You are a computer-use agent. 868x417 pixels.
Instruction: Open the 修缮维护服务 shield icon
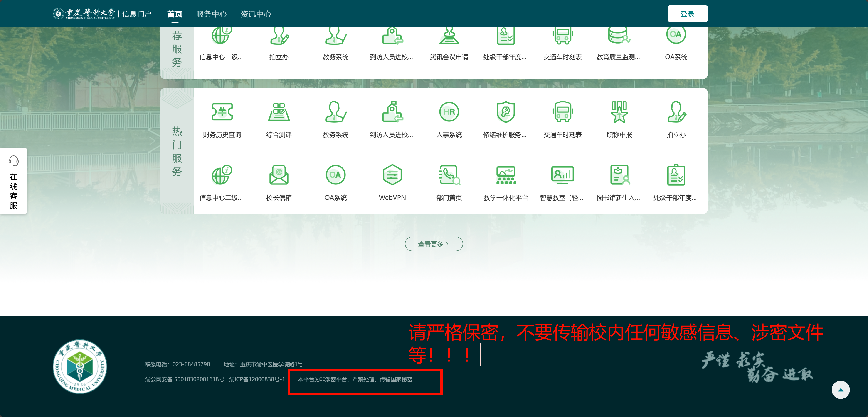tap(506, 112)
